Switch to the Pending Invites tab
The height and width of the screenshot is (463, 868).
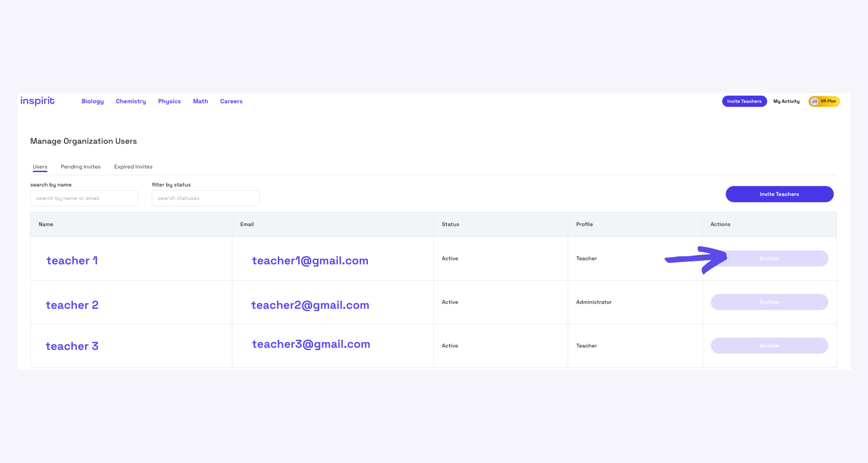[81, 167]
